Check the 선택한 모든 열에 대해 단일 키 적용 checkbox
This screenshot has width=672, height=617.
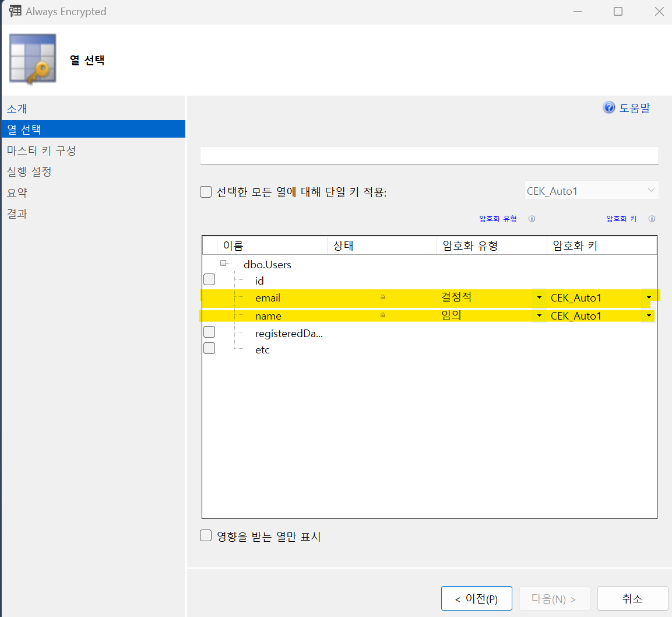[x=206, y=192]
